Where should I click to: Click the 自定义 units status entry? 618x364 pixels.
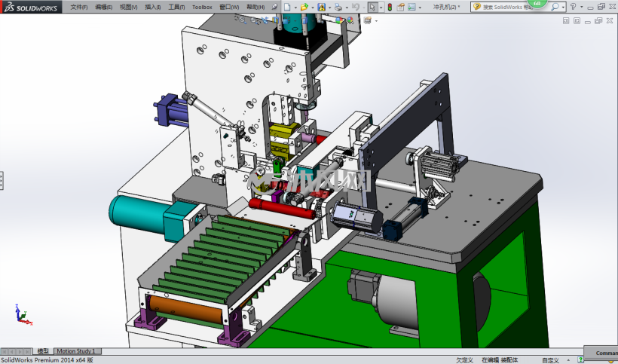tap(551, 360)
